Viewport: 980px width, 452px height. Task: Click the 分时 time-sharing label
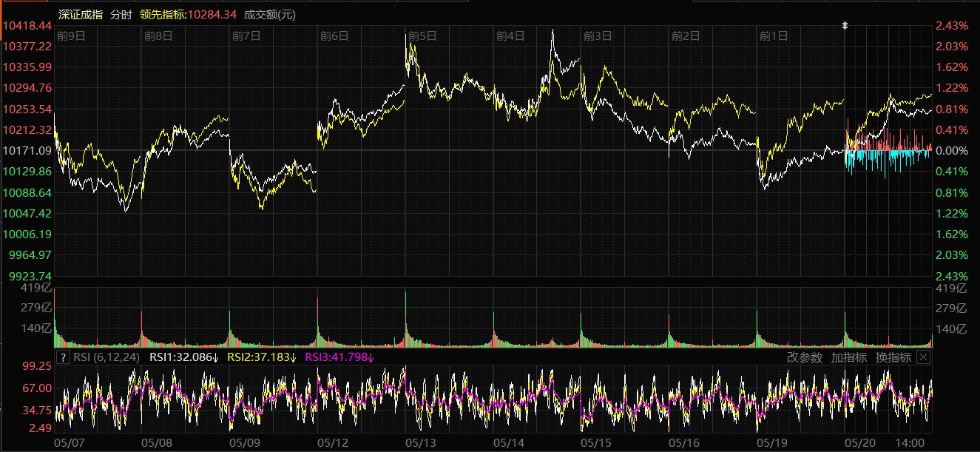(x=121, y=14)
